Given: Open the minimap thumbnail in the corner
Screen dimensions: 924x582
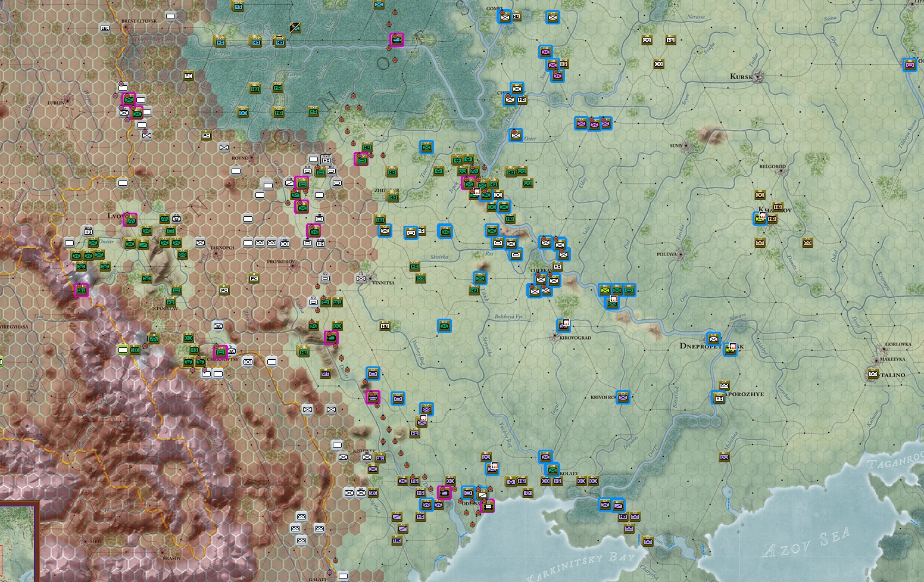Looking at the screenshot, I should point(18,542).
